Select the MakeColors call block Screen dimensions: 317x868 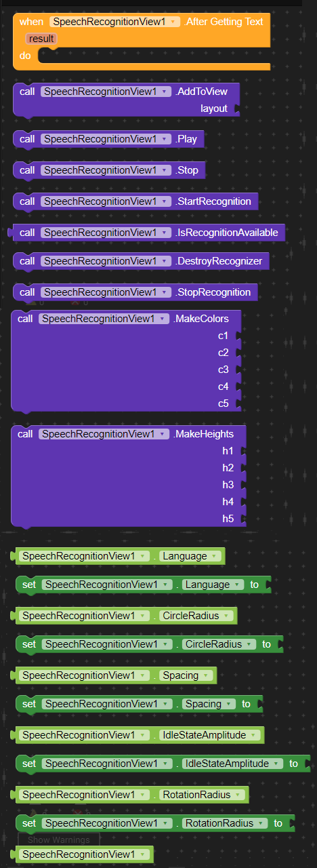tap(126, 361)
